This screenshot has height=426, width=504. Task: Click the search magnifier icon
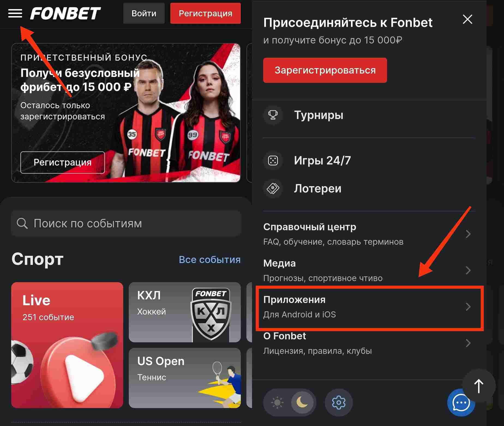(x=22, y=223)
